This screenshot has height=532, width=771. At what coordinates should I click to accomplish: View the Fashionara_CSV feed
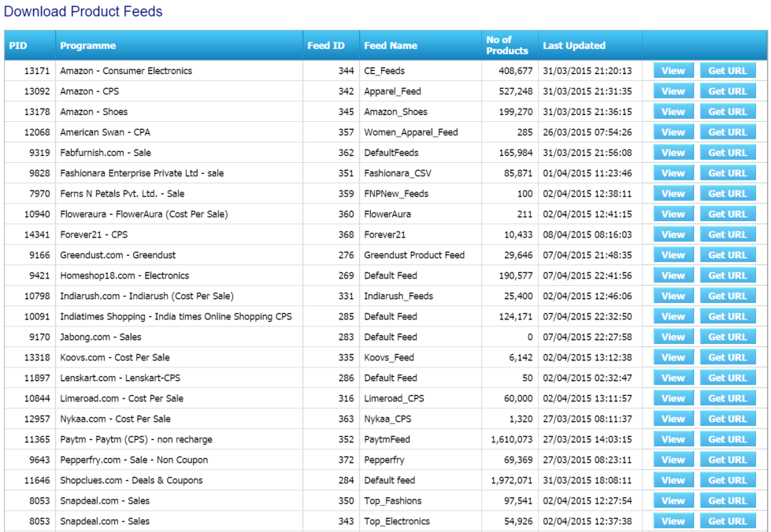pos(673,173)
